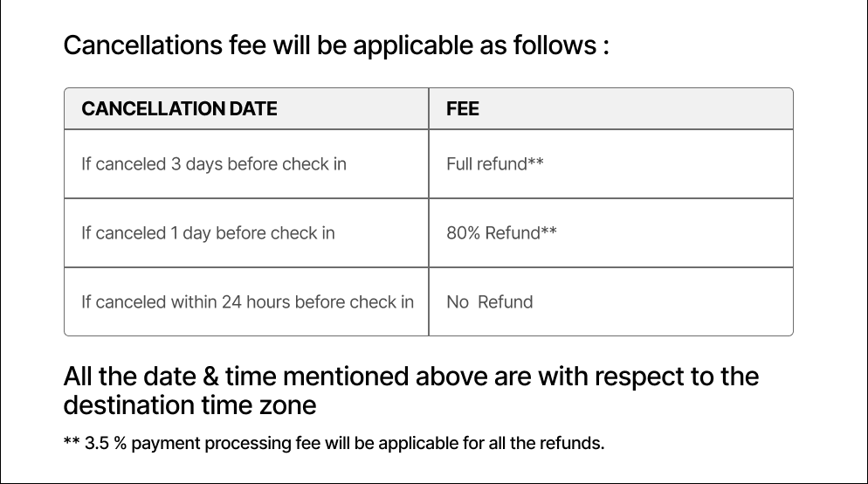Select the "No Refund" fee text
868x484 pixels.
coord(489,302)
